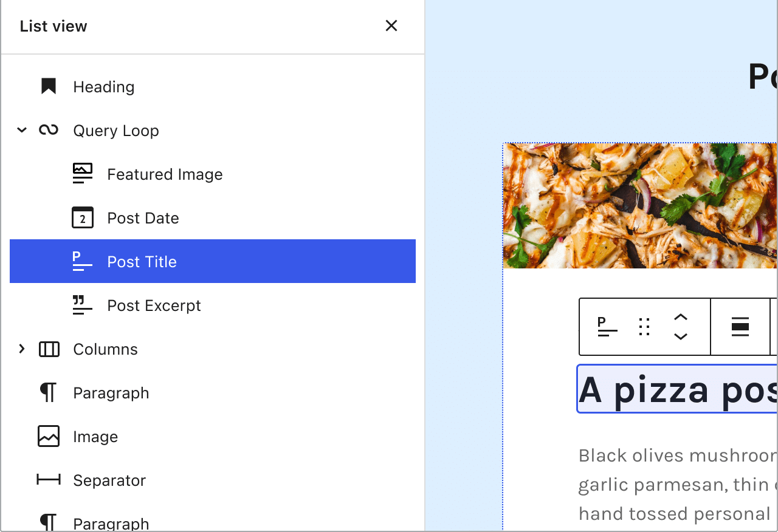This screenshot has width=778, height=532.
Task: Select the Post Excerpt block icon
Action: (x=83, y=305)
